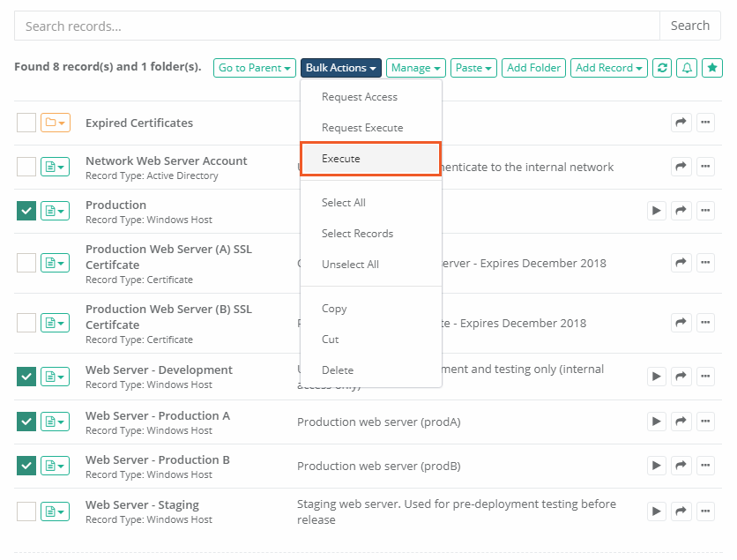Viewport: 737px width, 560px height.
Task: Select Unselect All in Bulk Actions menu
Action: pos(350,265)
